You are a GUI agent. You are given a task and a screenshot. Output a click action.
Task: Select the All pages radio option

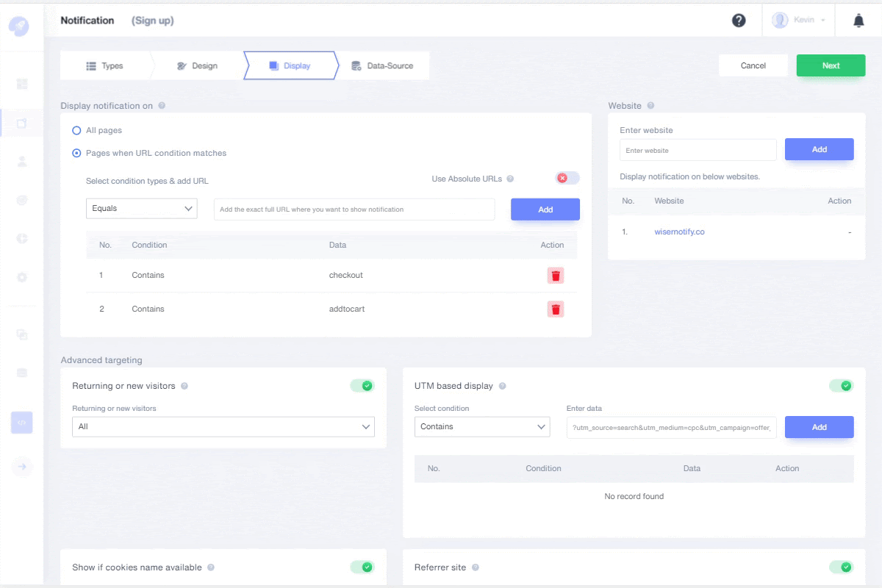(x=76, y=130)
